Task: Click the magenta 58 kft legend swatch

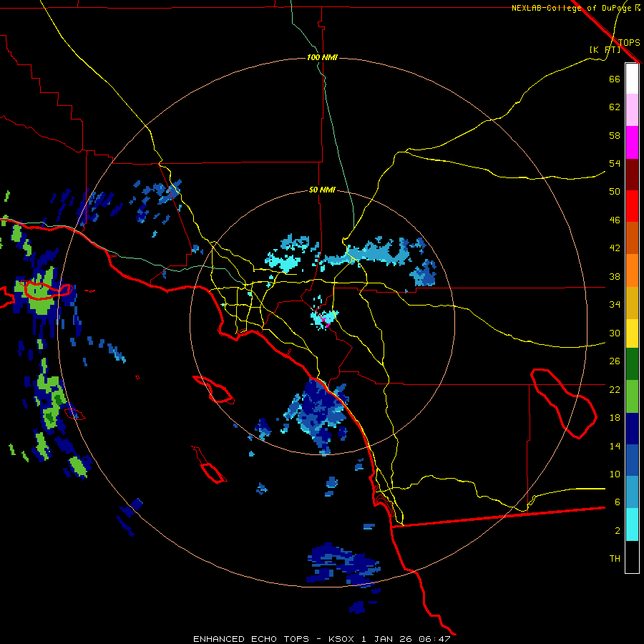Action: tap(632, 142)
